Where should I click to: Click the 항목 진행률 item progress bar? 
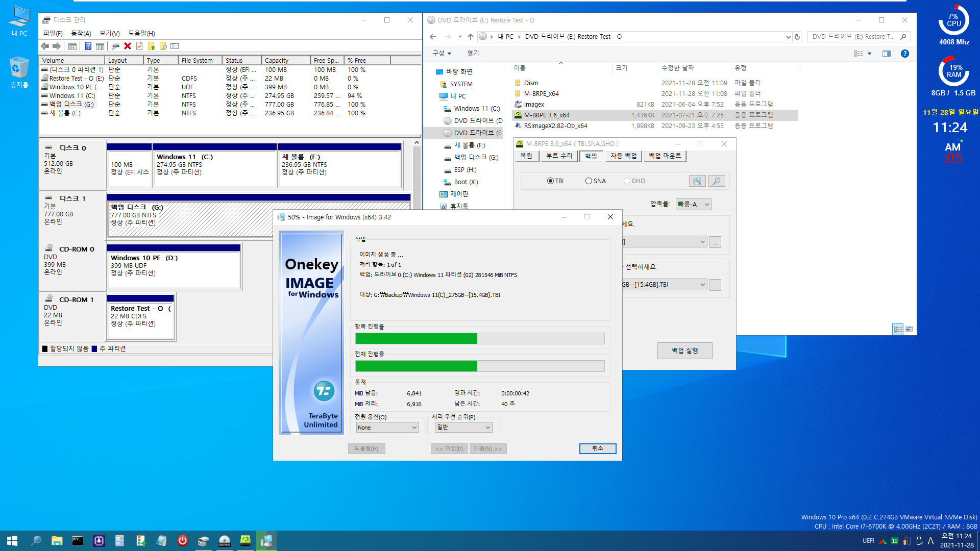coord(480,338)
